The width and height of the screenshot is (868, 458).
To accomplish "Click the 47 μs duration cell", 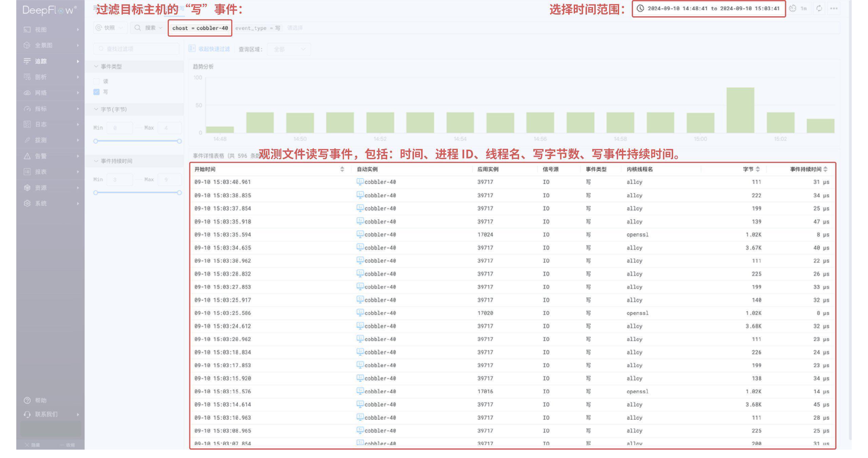I will 821,222.
